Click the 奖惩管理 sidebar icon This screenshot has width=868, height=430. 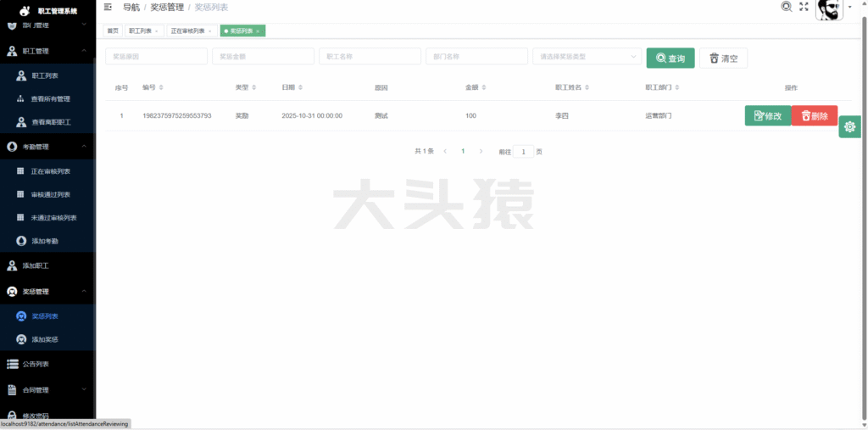click(12, 292)
